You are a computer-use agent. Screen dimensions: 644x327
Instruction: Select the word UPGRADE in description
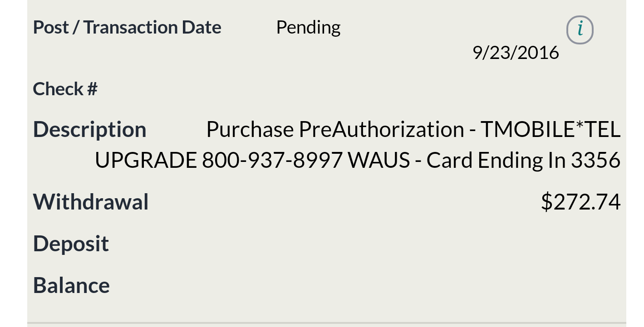click(146, 160)
